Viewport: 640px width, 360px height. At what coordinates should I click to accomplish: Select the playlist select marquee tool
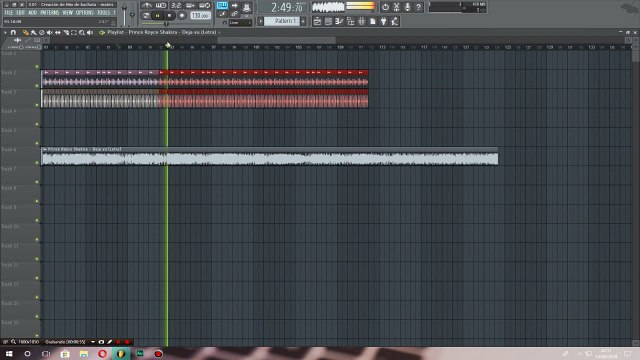coord(74,32)
